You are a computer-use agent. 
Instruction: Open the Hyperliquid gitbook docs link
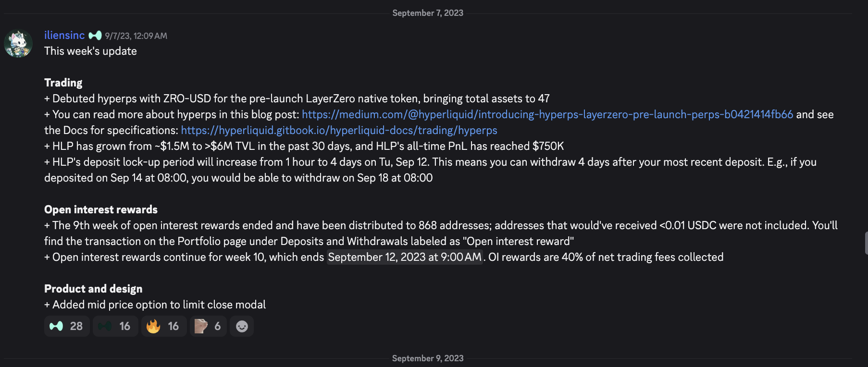coord(339,130)
